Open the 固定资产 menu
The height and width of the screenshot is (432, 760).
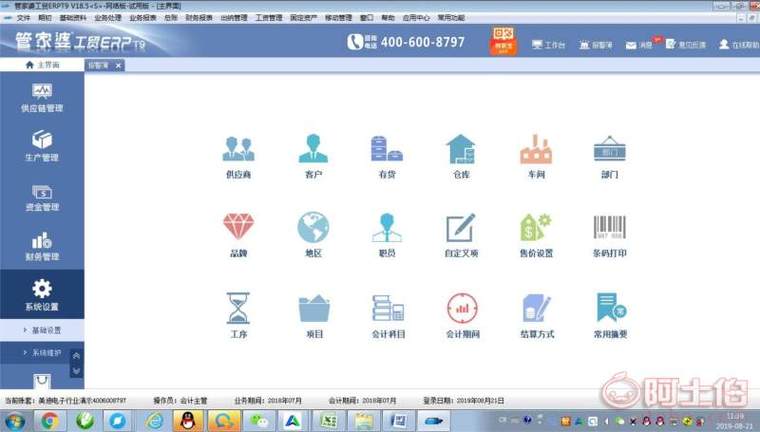[303, 17]
